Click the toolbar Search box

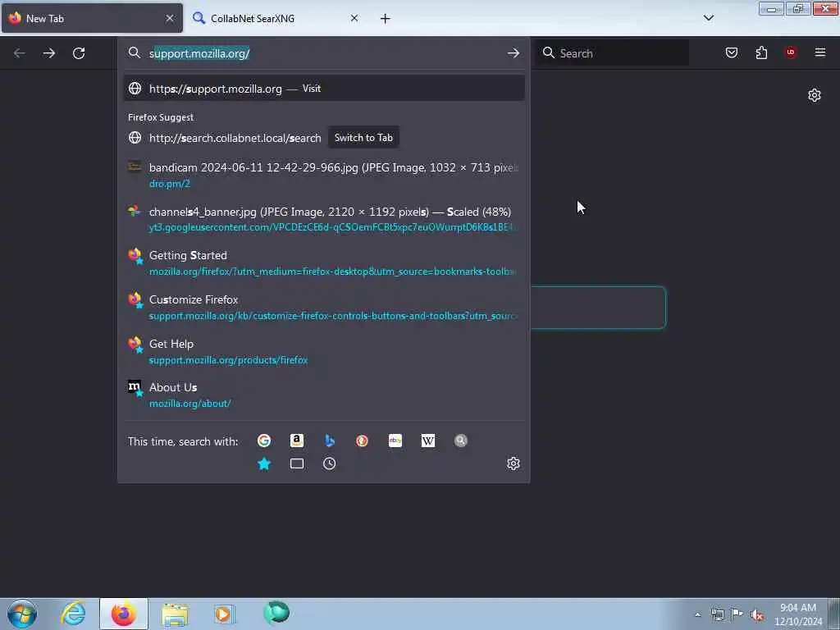click(x=612, y=53)
